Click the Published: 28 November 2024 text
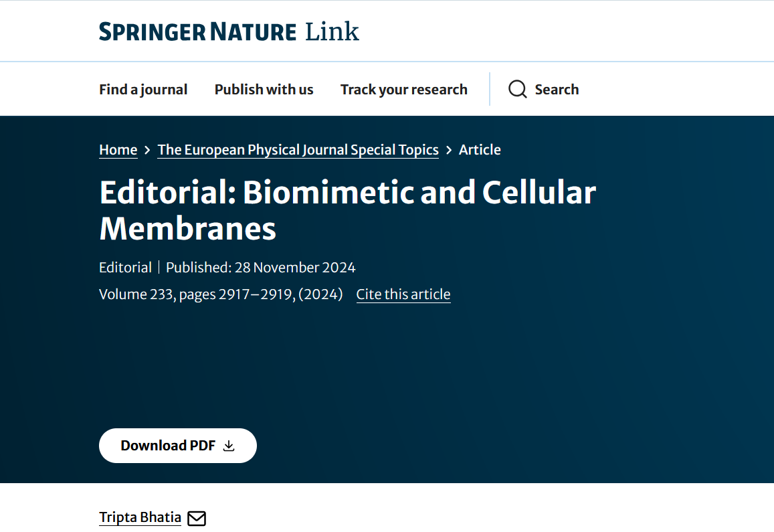 (261, 268)
